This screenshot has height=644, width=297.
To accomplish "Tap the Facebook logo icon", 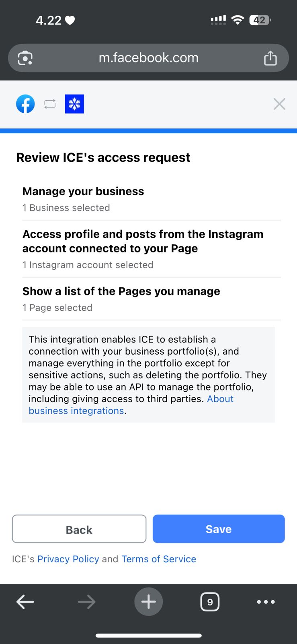I will click(x=25, y=104).
